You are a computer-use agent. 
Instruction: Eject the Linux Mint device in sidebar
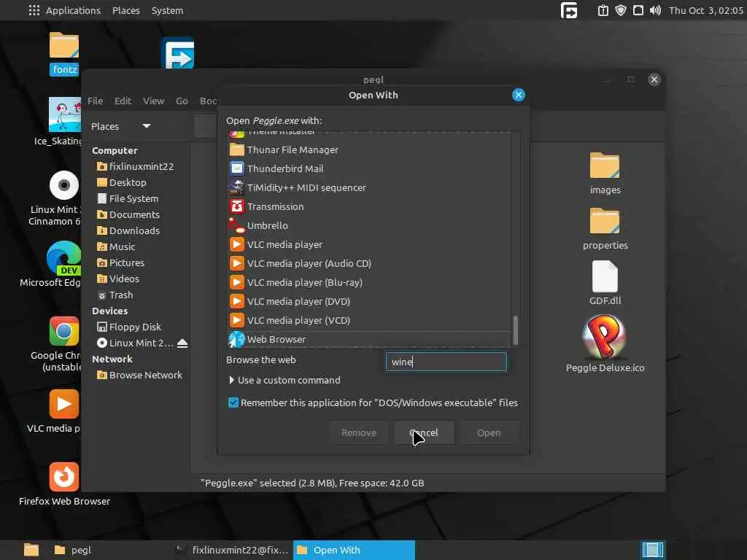(182, 343)
